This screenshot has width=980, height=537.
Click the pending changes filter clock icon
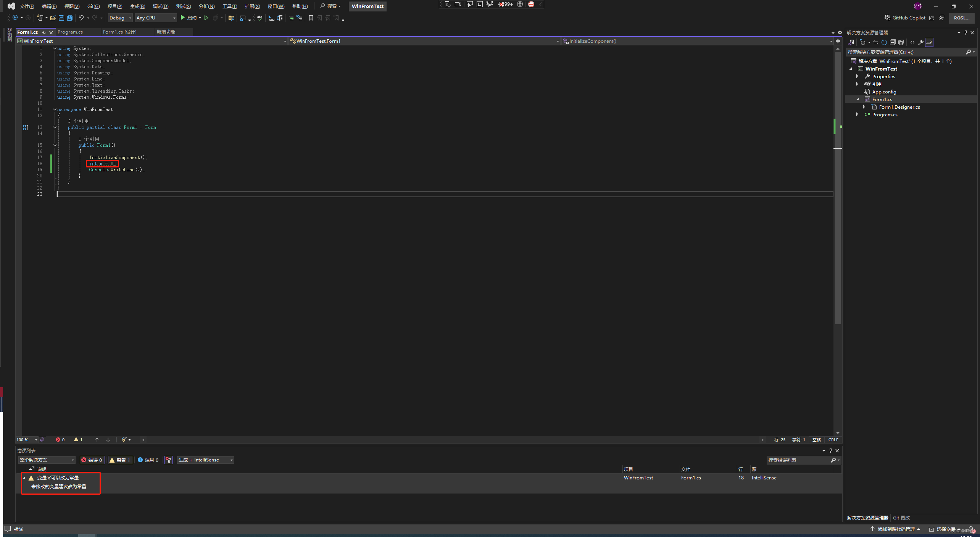tap(863, 42)
